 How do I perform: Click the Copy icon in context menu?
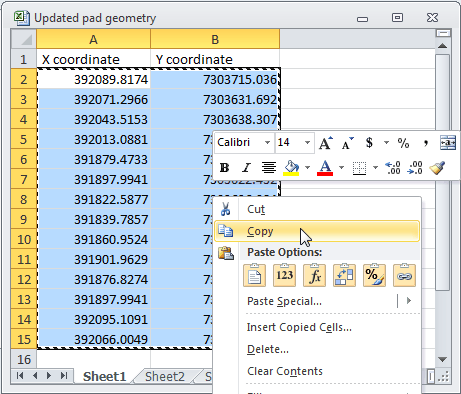point(226,231)
